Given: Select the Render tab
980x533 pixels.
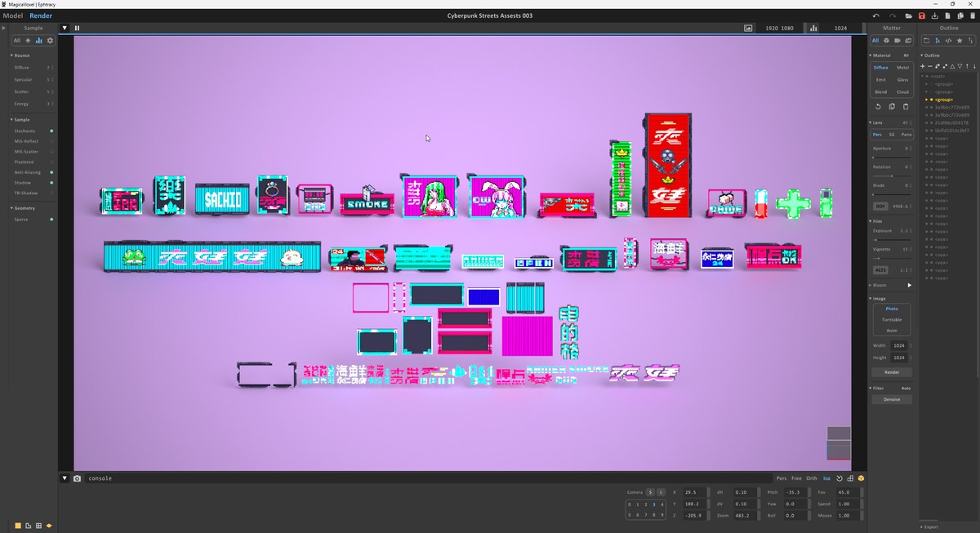Looking at the screenshot, I should (40, 16).
